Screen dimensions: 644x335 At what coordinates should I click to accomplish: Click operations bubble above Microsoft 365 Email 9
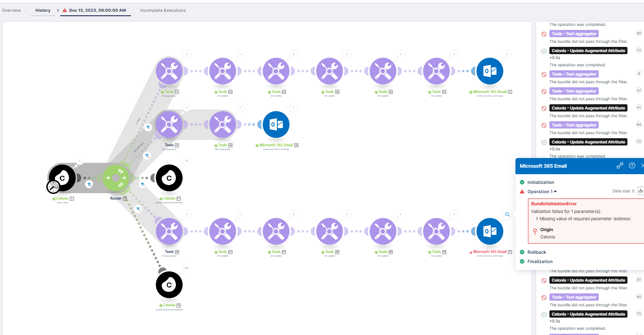507,54
